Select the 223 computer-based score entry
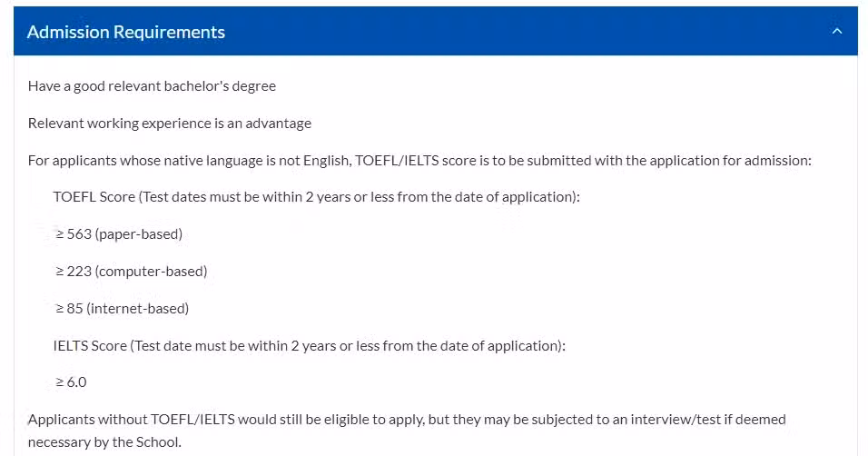868x456 pixels. 131,271
